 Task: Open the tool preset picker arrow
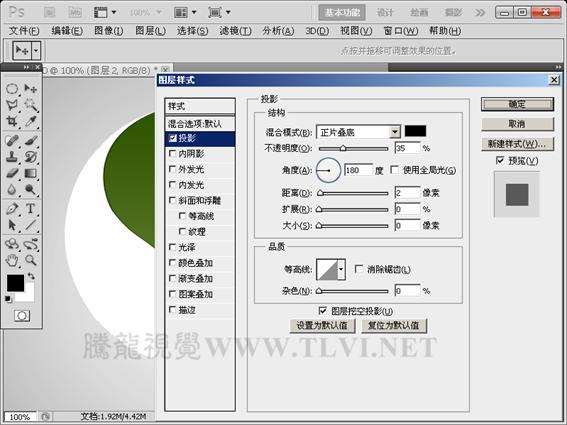(x=36, y=51)
